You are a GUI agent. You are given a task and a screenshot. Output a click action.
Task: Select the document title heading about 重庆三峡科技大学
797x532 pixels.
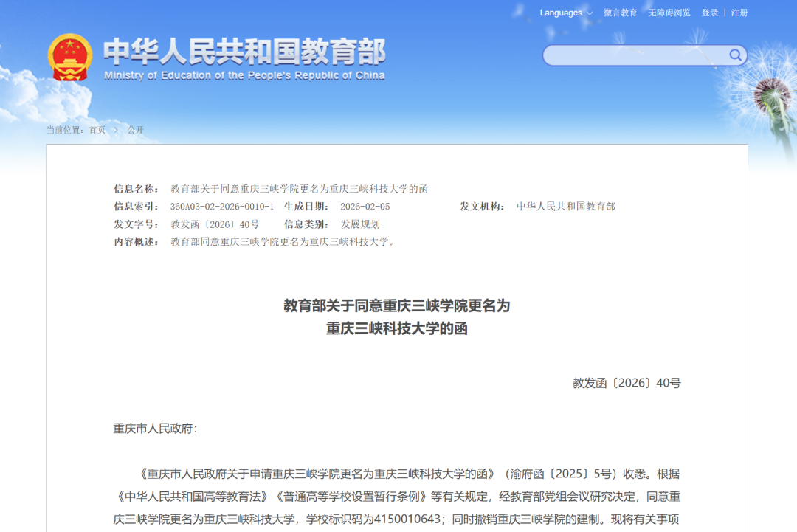click(398, 317)
